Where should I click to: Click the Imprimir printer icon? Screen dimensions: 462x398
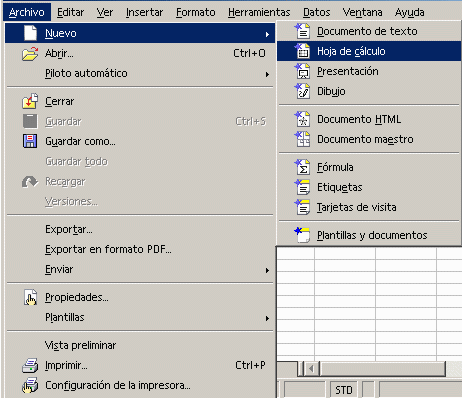click(x=30, y=365)
